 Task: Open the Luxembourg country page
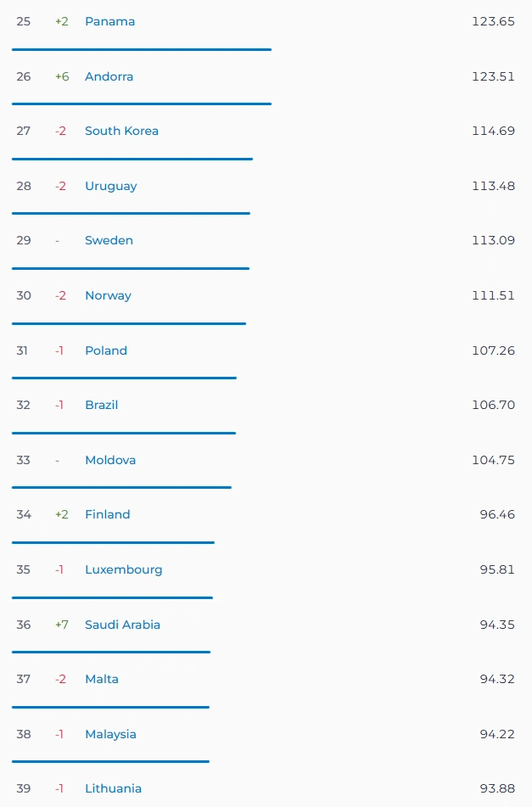[x=124, y=569]
